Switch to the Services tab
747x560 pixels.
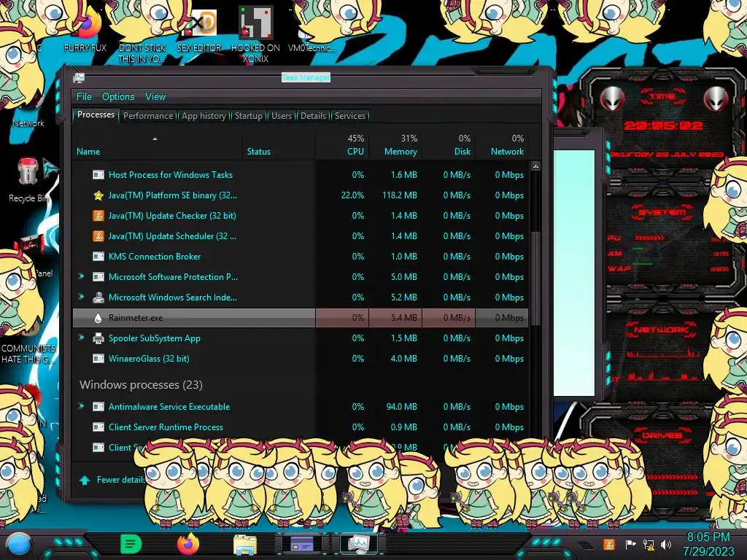350,116
